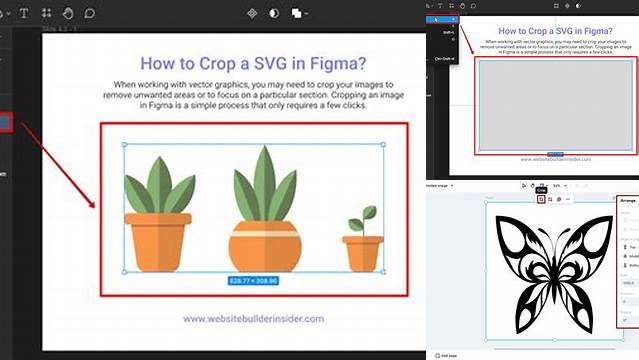Image resolution: width=639 pixels, height=360 pixels.
Task: Click the red-outlined Crop icon above butterfly
Action: (541, 199)
